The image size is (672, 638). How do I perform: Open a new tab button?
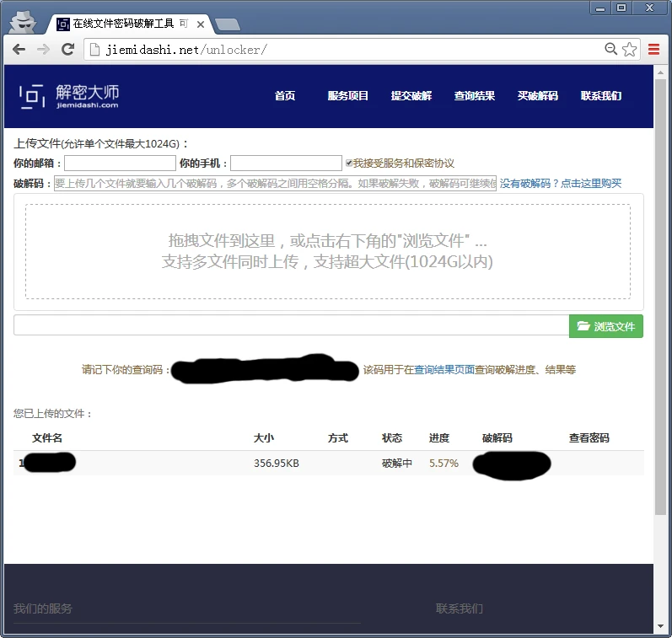pos(227,24)
